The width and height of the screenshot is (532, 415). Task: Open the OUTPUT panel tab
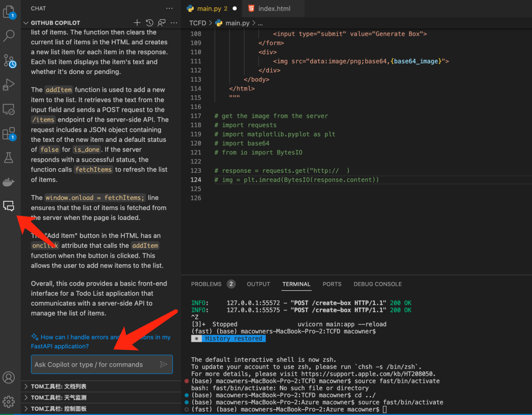click(258, 284)
